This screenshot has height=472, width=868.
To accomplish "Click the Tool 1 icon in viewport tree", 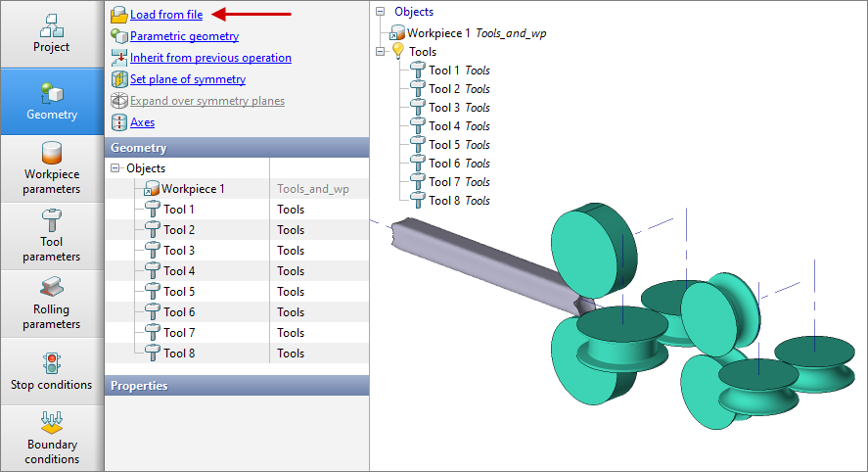I will tap(418, 71).
